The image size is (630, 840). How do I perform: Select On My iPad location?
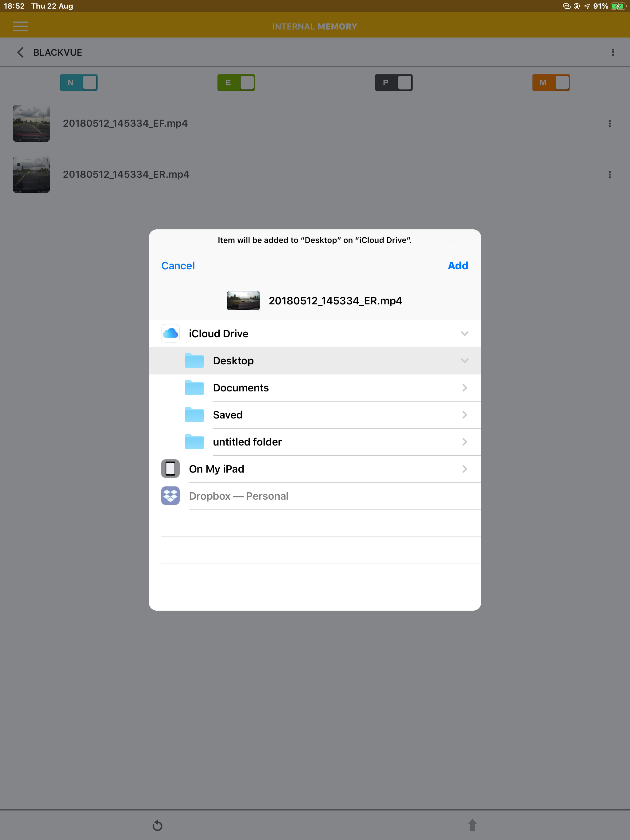(x=315, y=469)
